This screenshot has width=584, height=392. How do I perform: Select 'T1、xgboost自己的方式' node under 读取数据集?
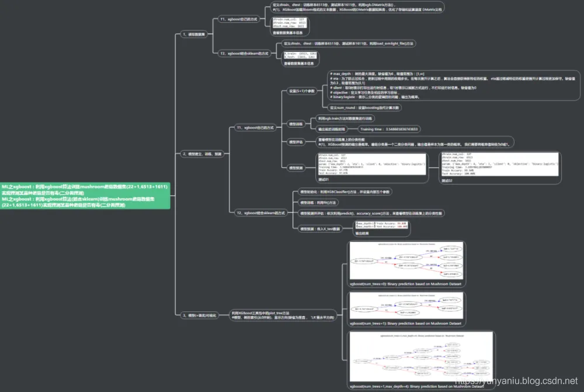(x=238, y=19)
